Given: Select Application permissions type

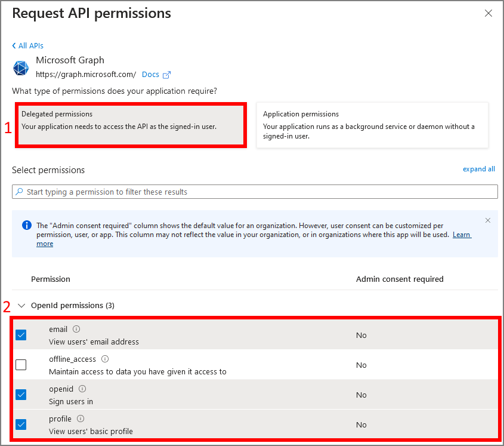Looking at the screenshot, I should pyautogui.click(x=372, y=125).
